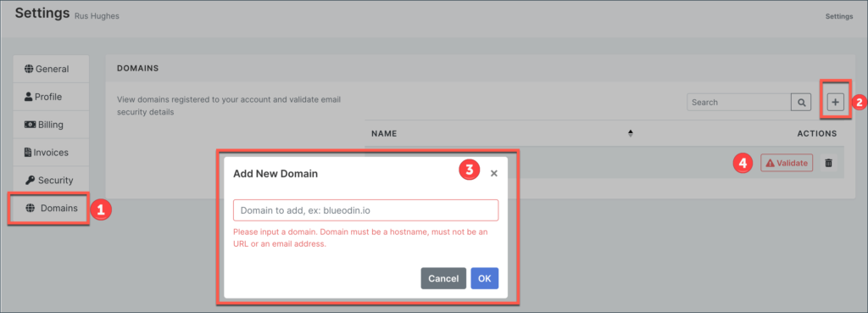Click the 'Add New Domain' dialog title
This screenshot has height=313, width=868.
[x=275, y=173]
